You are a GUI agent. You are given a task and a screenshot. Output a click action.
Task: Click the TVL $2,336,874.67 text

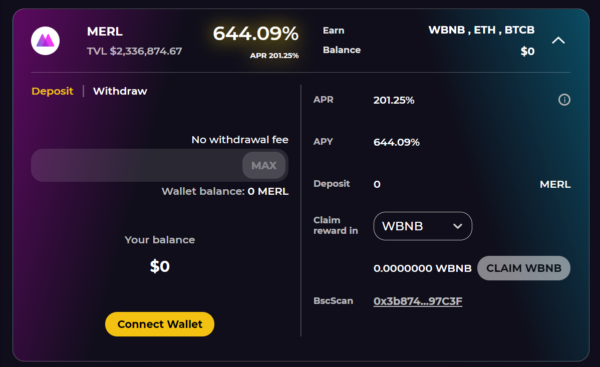(x=134, y=51)
